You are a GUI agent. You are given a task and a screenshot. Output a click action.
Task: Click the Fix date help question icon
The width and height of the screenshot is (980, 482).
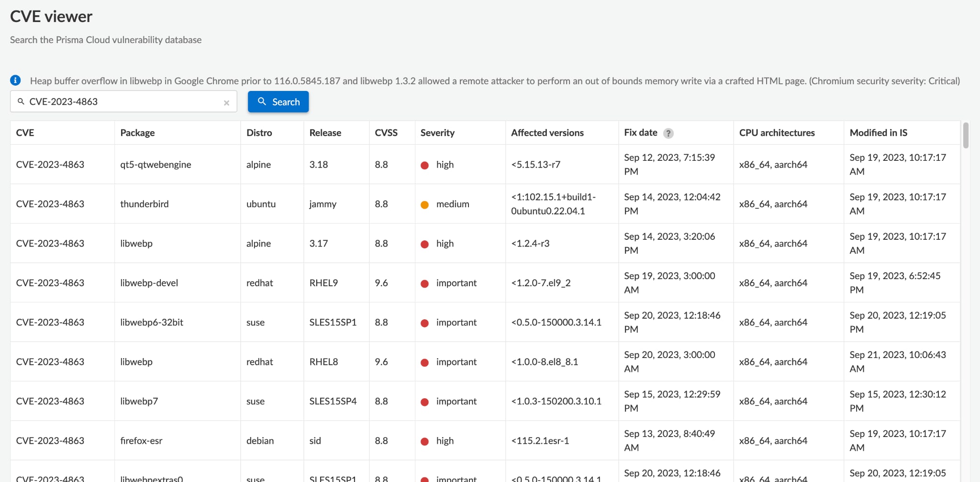pos(668,134)
